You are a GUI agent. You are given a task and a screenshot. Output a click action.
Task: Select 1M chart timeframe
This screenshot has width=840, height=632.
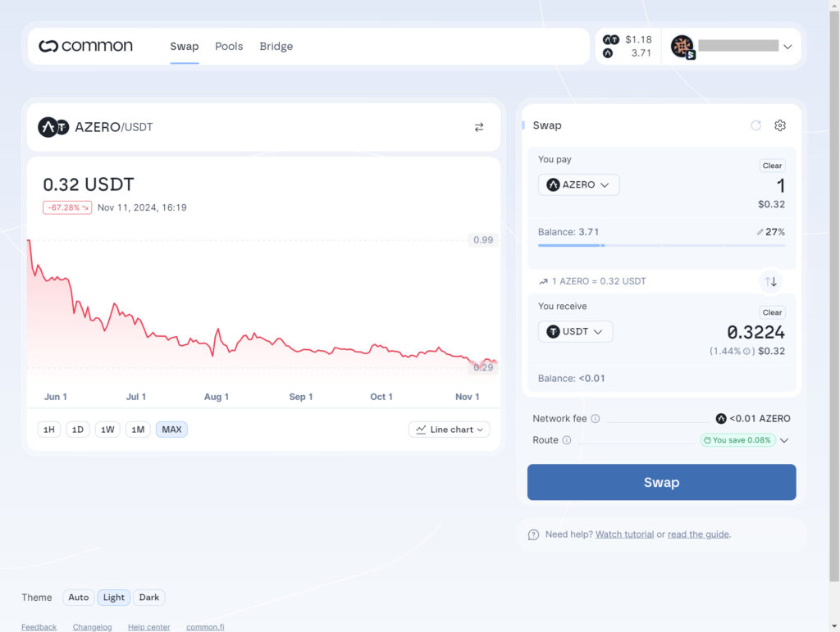[138, 430]
